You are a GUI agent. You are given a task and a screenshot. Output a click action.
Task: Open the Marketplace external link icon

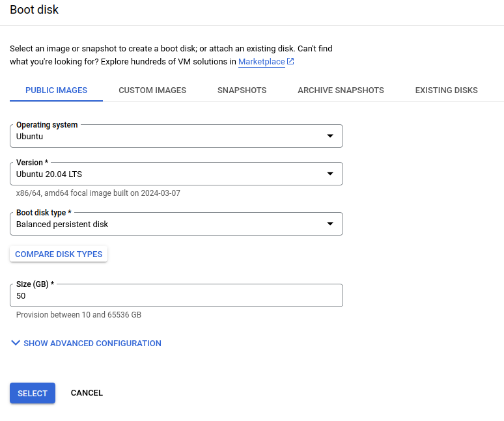(290, 62)
